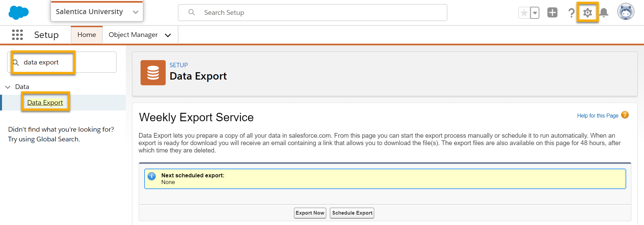Viewport: 644px width, 225px height.
Task: Open the Salentica University app dropdown
Action: tap(97, 12)
